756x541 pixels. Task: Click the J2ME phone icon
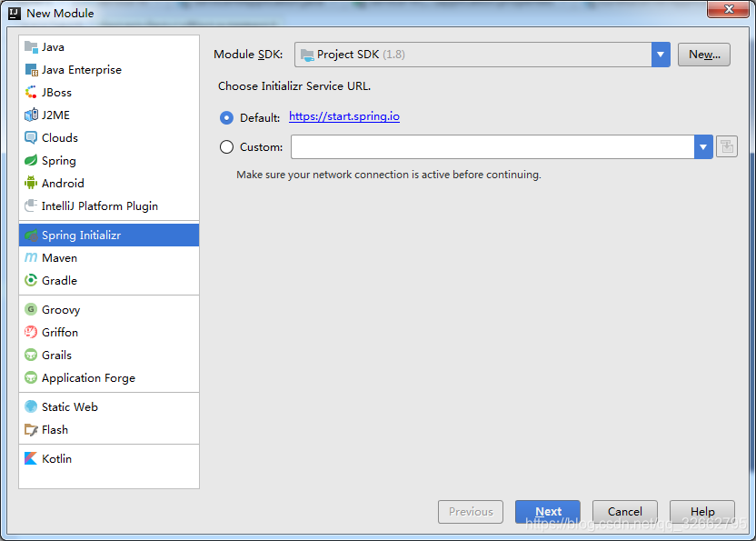[31, 115]
